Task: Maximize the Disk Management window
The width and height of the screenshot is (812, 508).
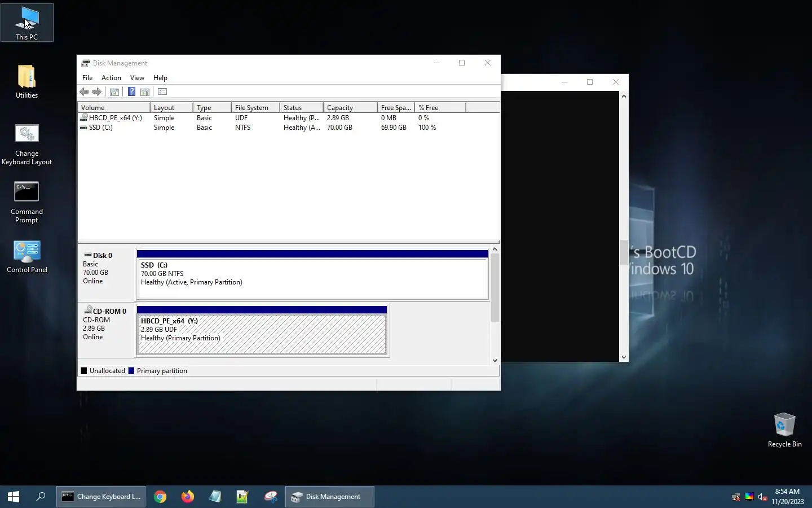Action: [x=462, y=63]
